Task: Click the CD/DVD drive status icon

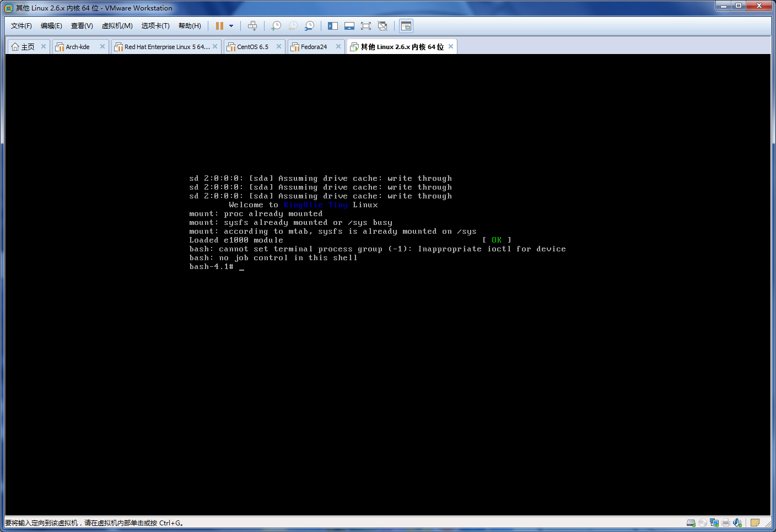Action: pos(703,523)
